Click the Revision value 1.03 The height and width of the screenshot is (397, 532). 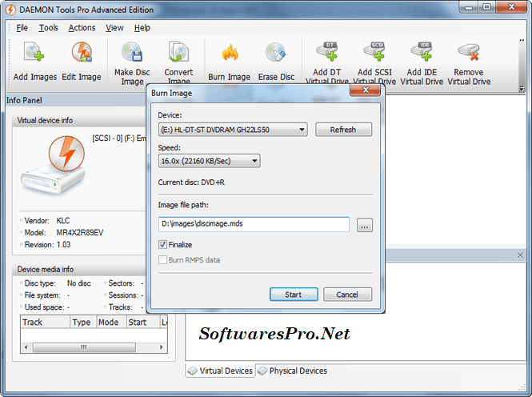pos(63,245)
